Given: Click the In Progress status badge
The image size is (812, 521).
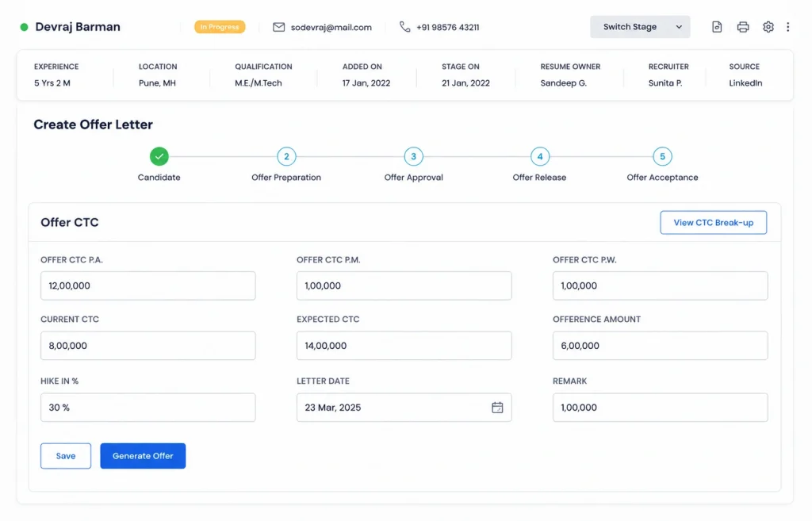Looking at the screenshot, I should 220,27.
